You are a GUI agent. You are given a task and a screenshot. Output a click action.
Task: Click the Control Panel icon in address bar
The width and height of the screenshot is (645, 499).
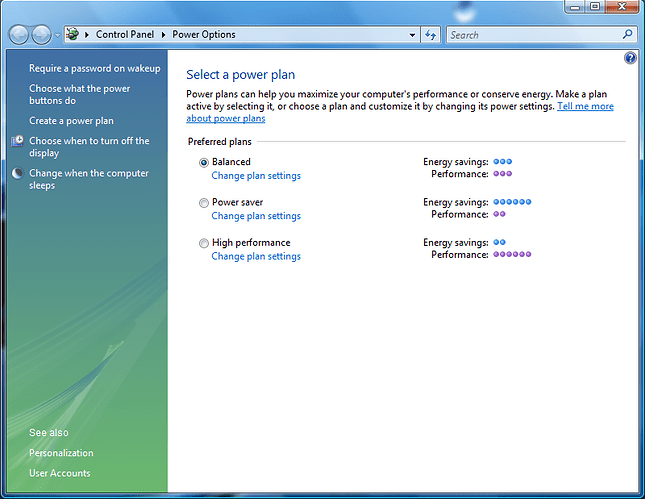73,35
